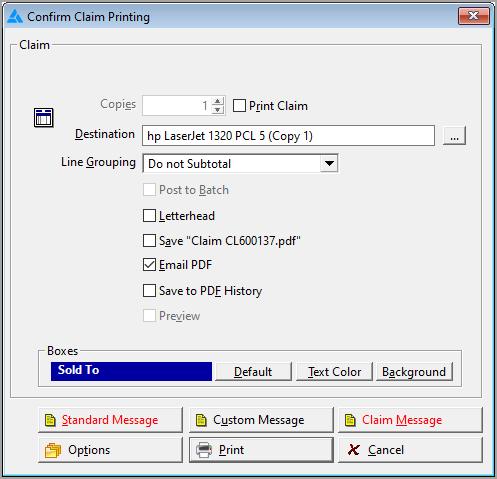The height and width of the screenshot is (479, 497).
Task: Uncheck the Email PDF checkbox
Action: click(x=149, y=265)
